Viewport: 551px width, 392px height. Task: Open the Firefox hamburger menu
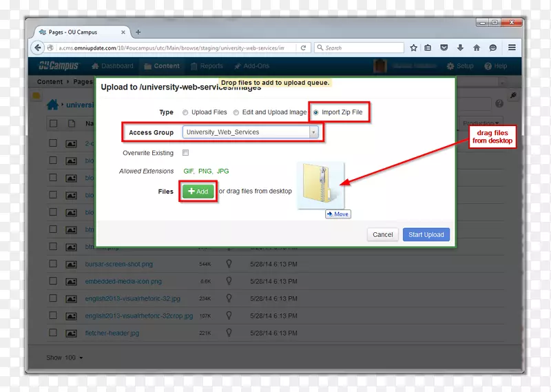[x=512, y=48]
